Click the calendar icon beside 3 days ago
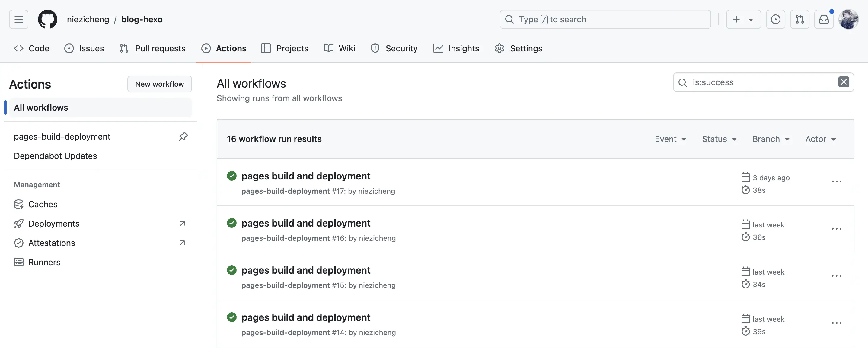This screenshot has height=348, width=868. pos(745,177)
